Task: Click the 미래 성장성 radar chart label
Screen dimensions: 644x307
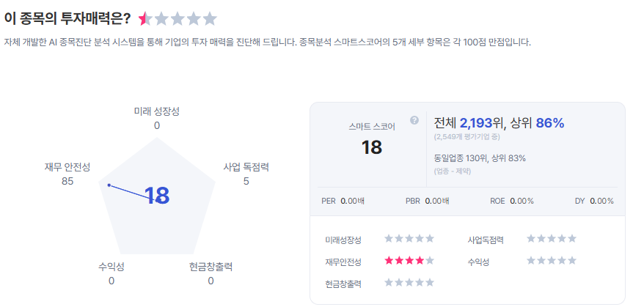Action: [x=157, y=111]
